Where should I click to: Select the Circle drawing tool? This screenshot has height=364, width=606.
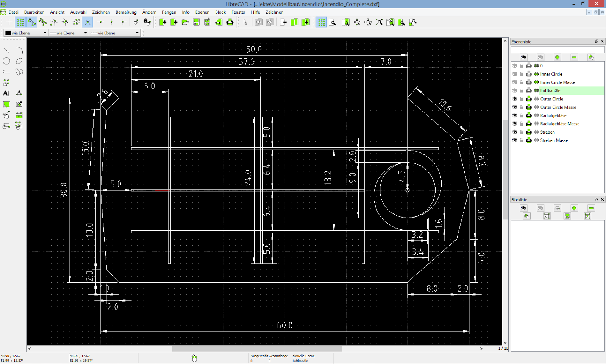(6, 61)
